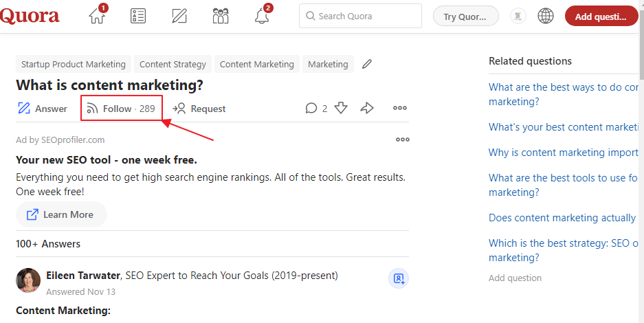
Task: Open the Following list icon
Action: (x=138, y=16)
